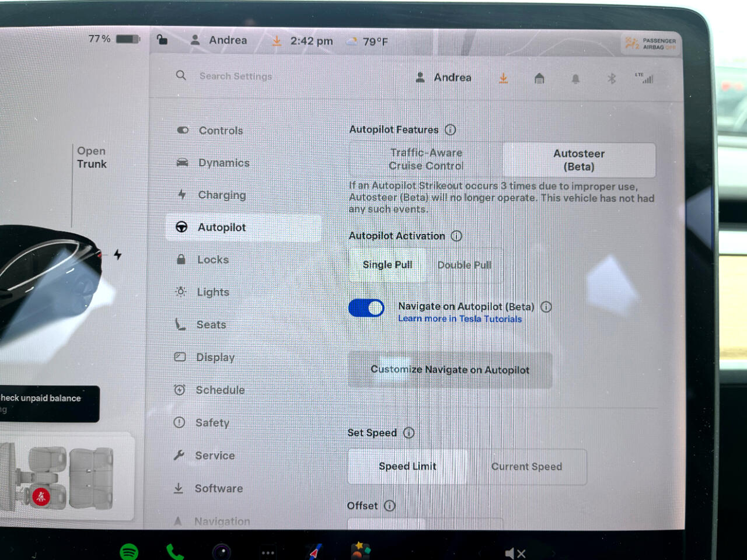
Task: Open the Toybox app in the dock
Action: (x=361, y=551)
